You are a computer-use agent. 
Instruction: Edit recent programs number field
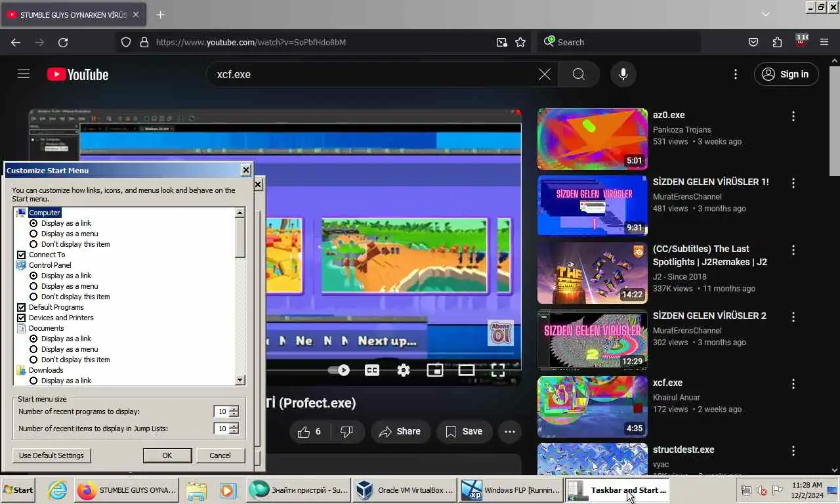pos(222,411)
